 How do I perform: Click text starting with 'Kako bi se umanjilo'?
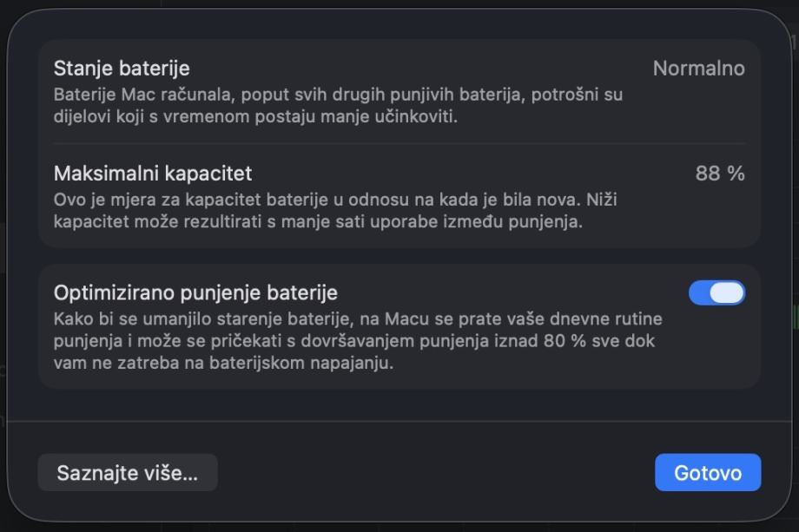point(356,319)
